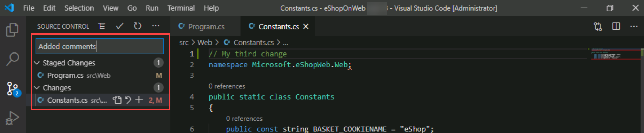Click the 0 references lens above Constants class

pyautogui.click(x=227, y=86)
